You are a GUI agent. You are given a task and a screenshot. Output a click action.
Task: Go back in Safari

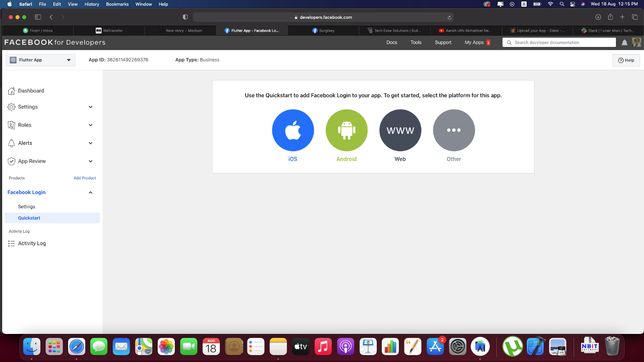(x=51, y=17)
